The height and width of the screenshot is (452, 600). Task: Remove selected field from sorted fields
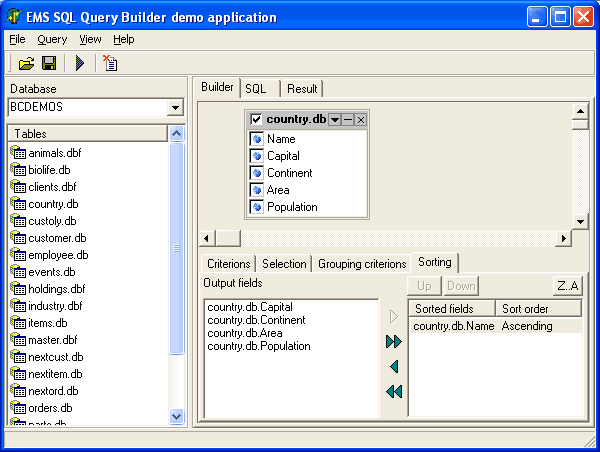394,367
